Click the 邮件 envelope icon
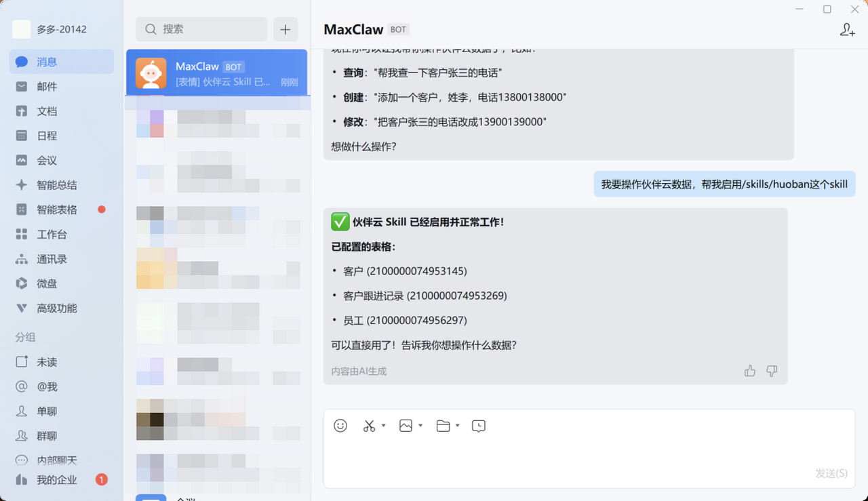 tap(22, 86)
